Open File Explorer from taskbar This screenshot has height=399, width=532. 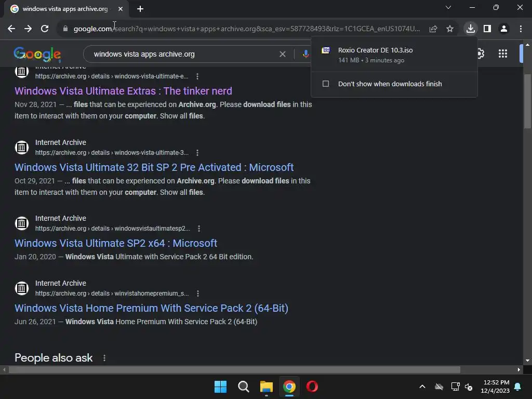point(267,387)
